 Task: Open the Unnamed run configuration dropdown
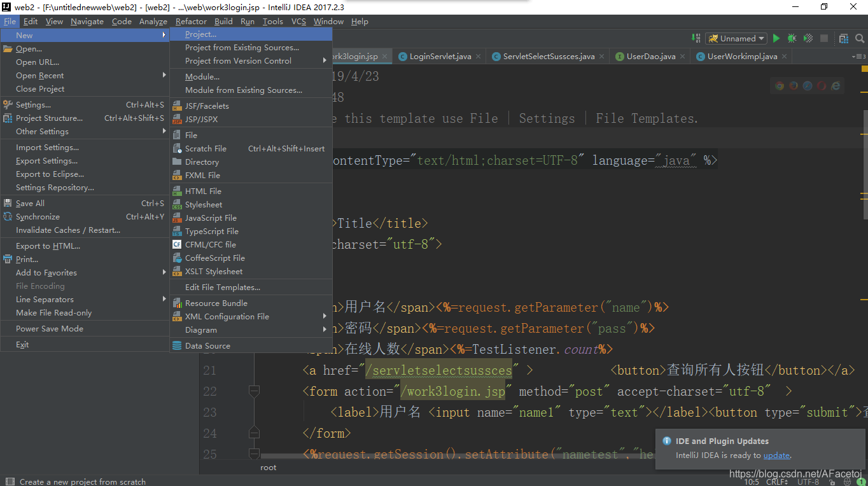736,39
